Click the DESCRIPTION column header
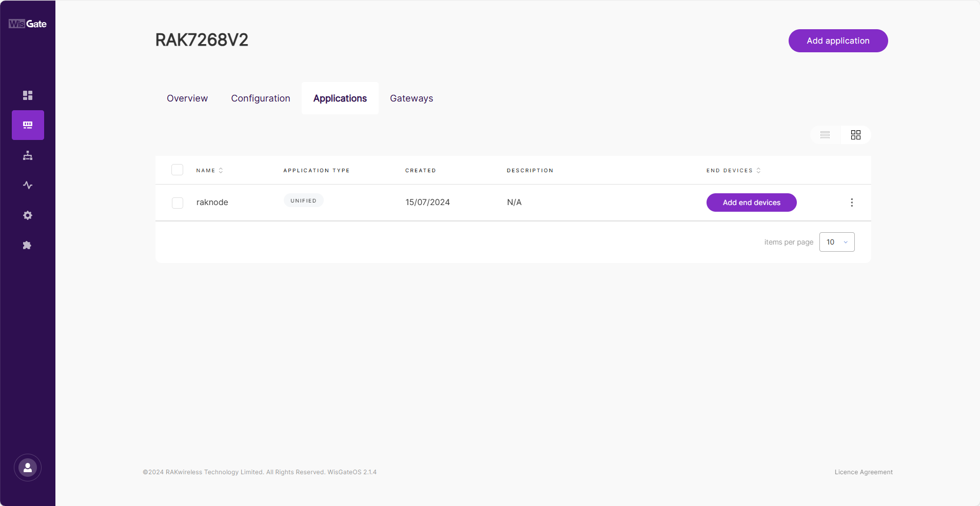 point(530,170)
